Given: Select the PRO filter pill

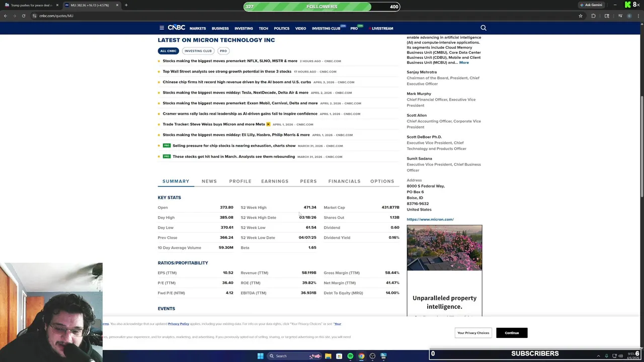Looking at the screenshot, I should (x=223, y=51).
